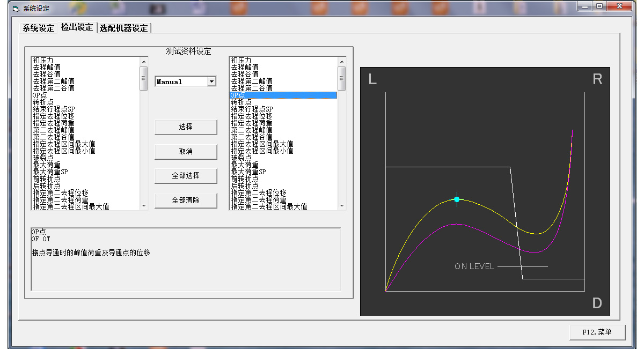This screenshot has height=349, width=644.
Task: Select 破裂点 in the right list
Action: click(283, 158)
